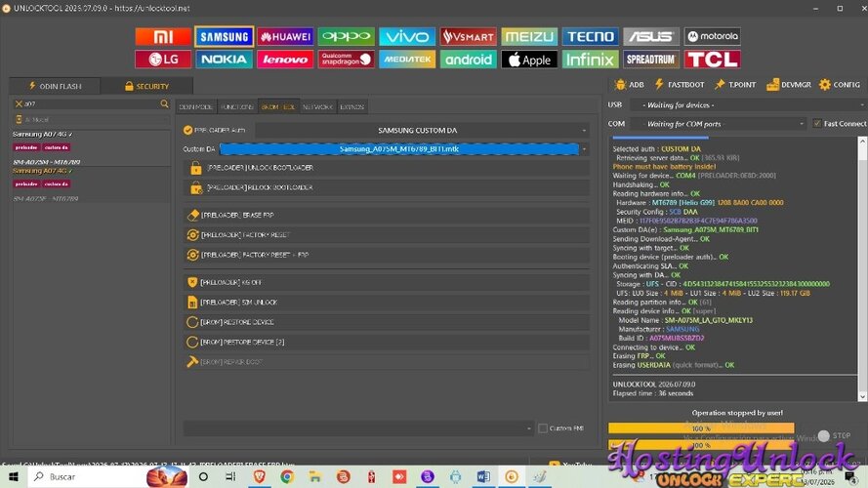Open the Windows Start menu
The height and width of the screenshot is (488, 868).
14,476
